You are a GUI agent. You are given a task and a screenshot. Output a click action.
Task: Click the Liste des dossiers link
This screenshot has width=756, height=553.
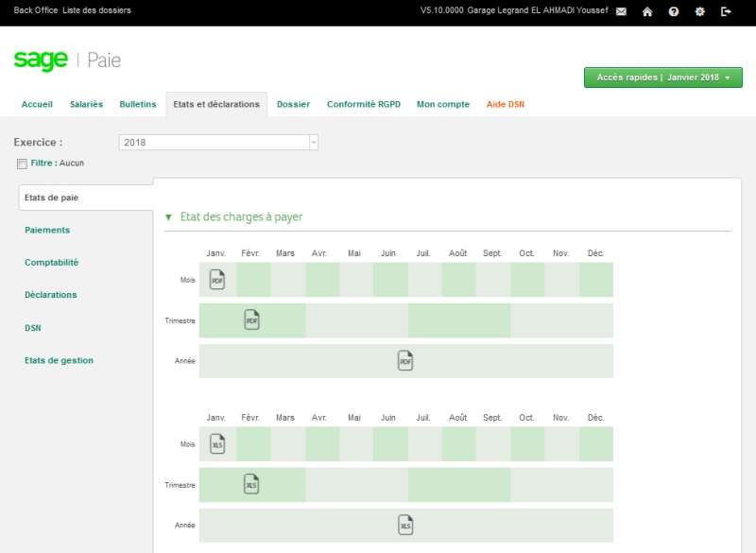[96, 10]
